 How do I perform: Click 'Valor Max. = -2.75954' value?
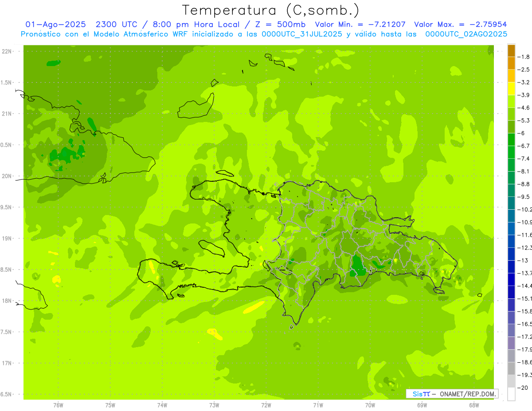[460, 25]
